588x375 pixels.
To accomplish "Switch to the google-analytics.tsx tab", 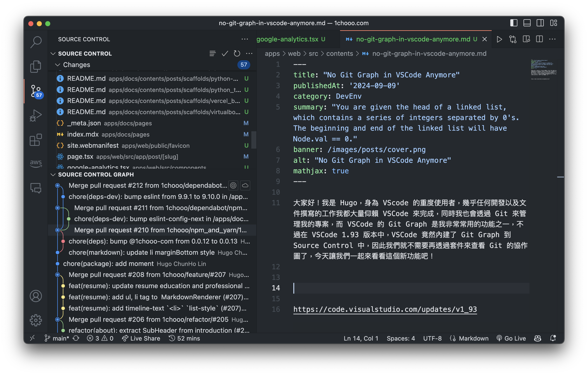I will pos(291,39).
